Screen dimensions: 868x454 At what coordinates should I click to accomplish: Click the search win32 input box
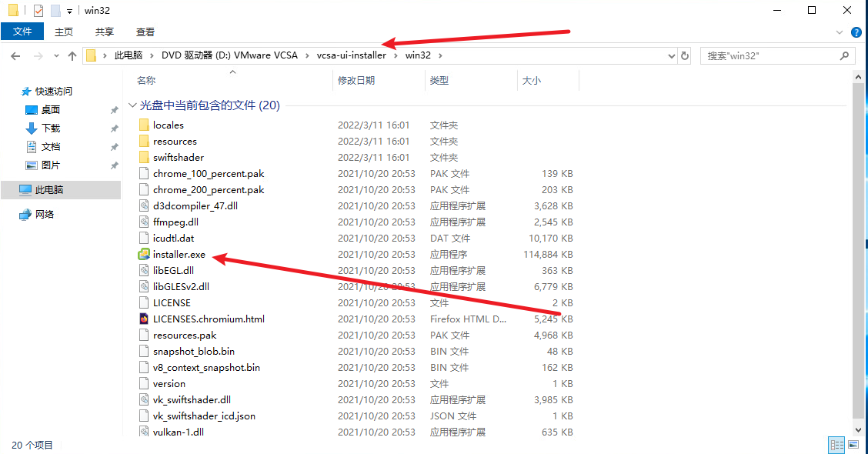(x=772, y=56)
